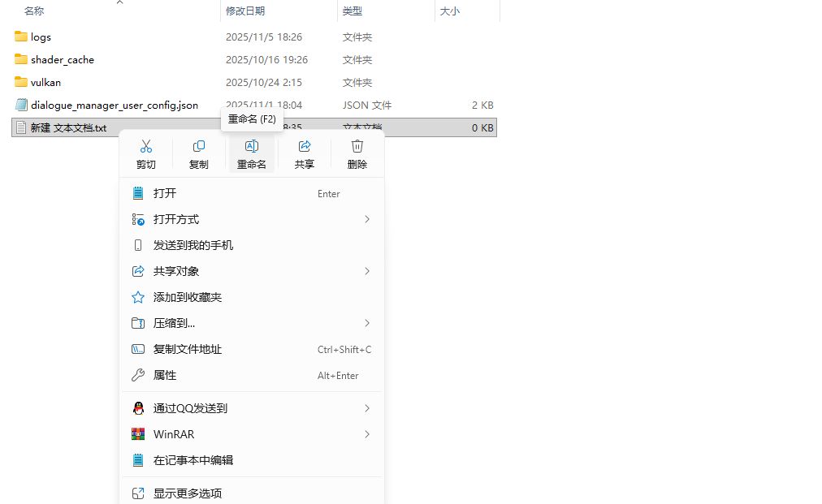This screenshot has height=504, width=822.
Task: Click the date 2025/10/16 19:26
Action: click(267, 60)
